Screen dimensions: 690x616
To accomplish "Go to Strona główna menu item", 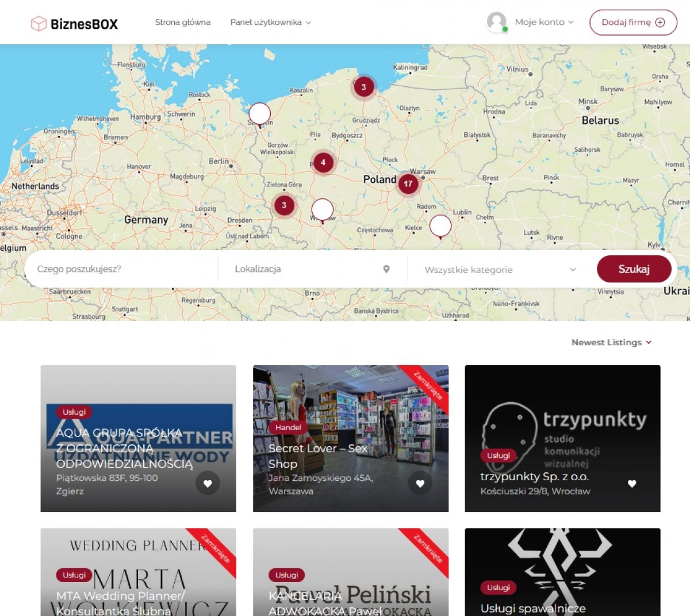I will 183,22.
